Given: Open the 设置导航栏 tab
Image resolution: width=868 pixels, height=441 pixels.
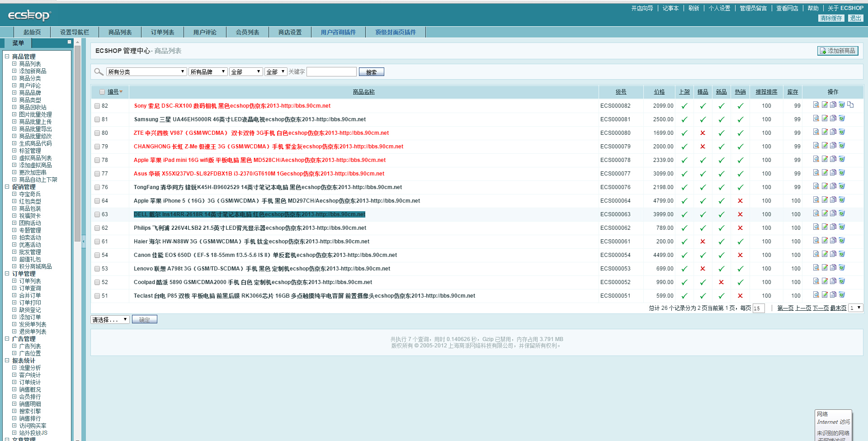Looking at the screenshot, I should (x=75, y=32).
